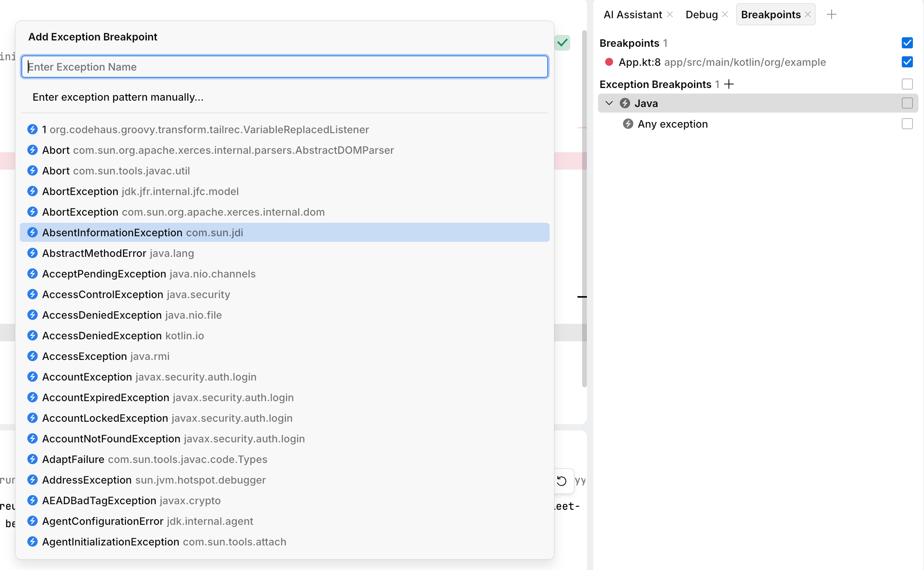The image size is (924, 570).
Task: Choose Enter exception pattern manually option
Action: [x=118, y=97]
